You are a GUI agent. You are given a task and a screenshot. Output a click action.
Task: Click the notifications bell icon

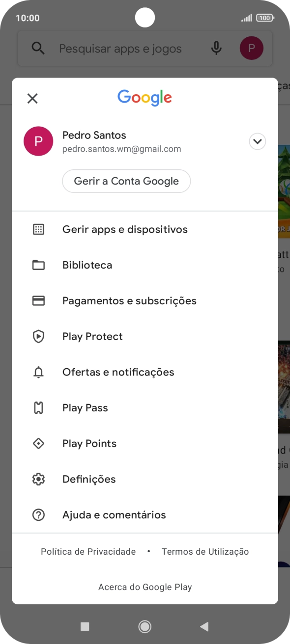tap(38, 372)
